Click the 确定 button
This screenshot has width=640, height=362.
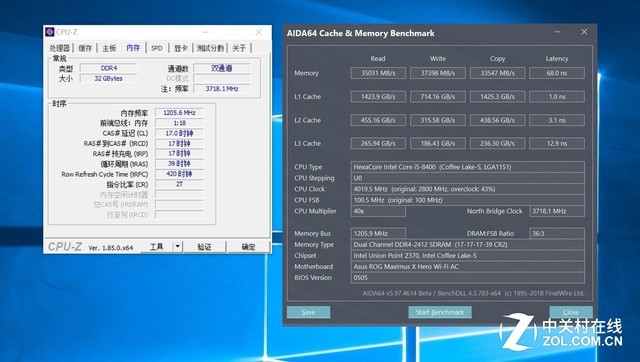(x=248, y=247)
